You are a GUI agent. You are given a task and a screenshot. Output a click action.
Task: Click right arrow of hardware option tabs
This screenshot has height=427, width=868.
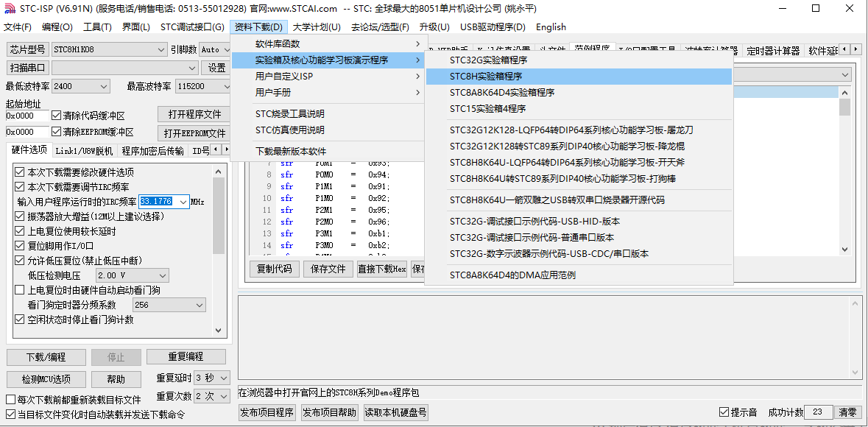tap(226, 149)
